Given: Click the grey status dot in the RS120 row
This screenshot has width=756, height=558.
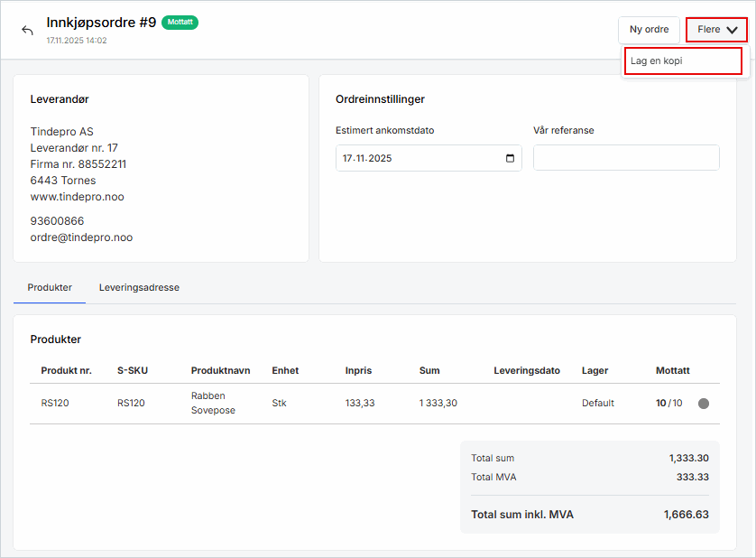Looking at the screenshot, I should 704,404.
